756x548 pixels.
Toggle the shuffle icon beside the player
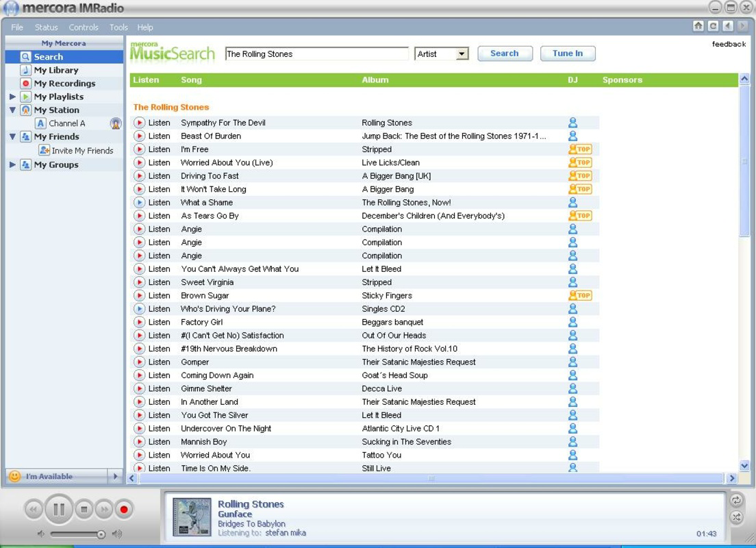click(x=736, y=518)
